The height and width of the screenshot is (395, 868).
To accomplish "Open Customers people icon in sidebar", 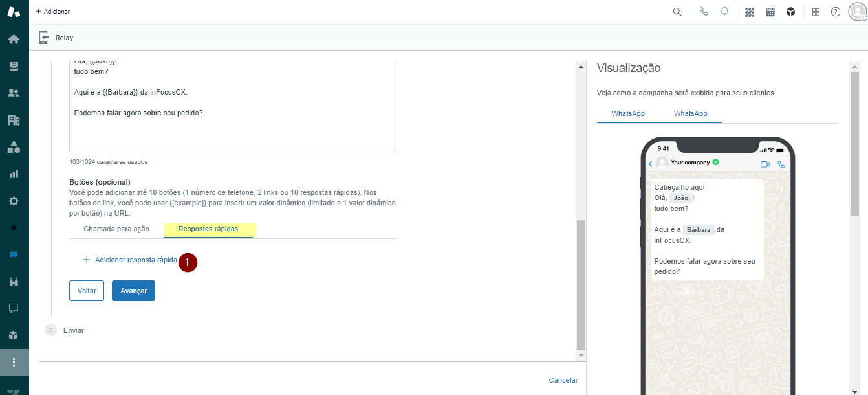I will (x=14, y=93).
